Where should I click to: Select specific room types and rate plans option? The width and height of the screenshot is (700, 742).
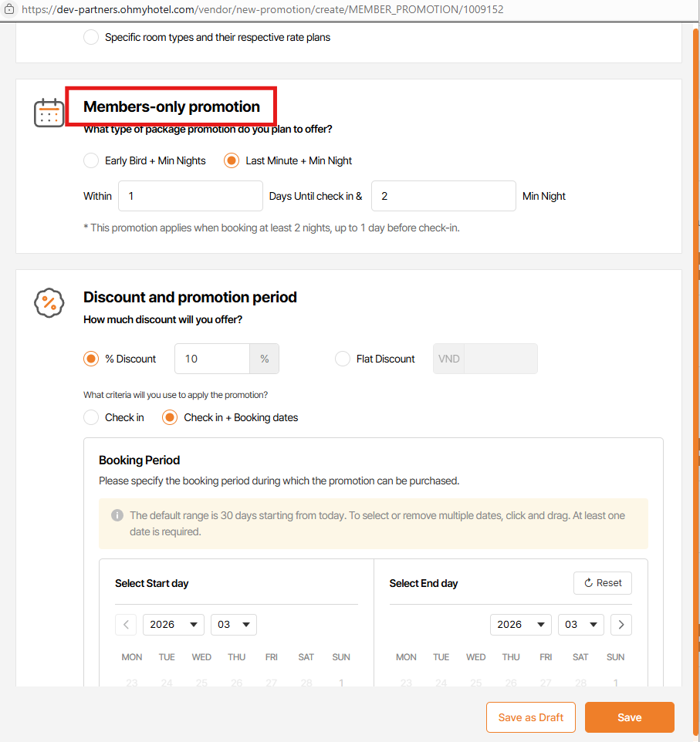(x=91, y=37)
